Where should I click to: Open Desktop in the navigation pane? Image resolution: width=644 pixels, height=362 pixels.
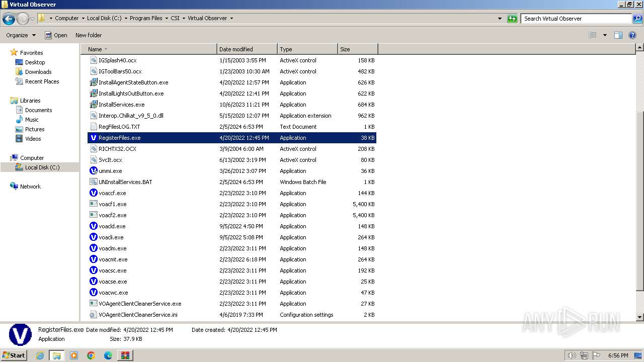pyautogui.click(x=35, y=62)
